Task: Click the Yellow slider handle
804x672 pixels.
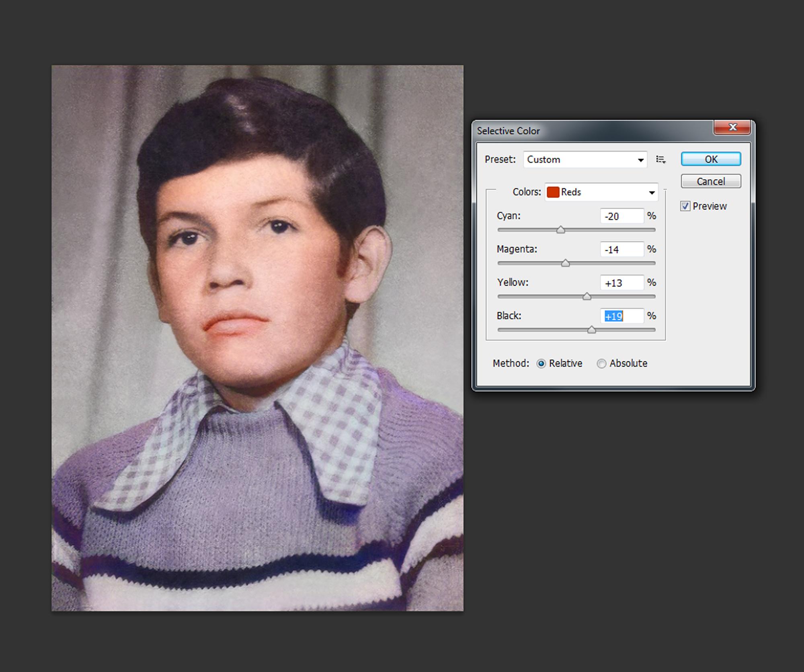Action: click(587, 297)
